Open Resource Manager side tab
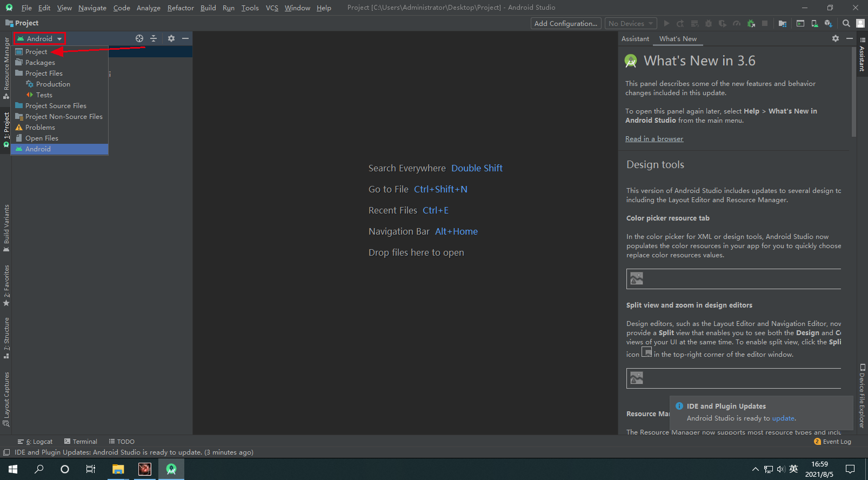868x480 pixels. (x=6, y=68)
